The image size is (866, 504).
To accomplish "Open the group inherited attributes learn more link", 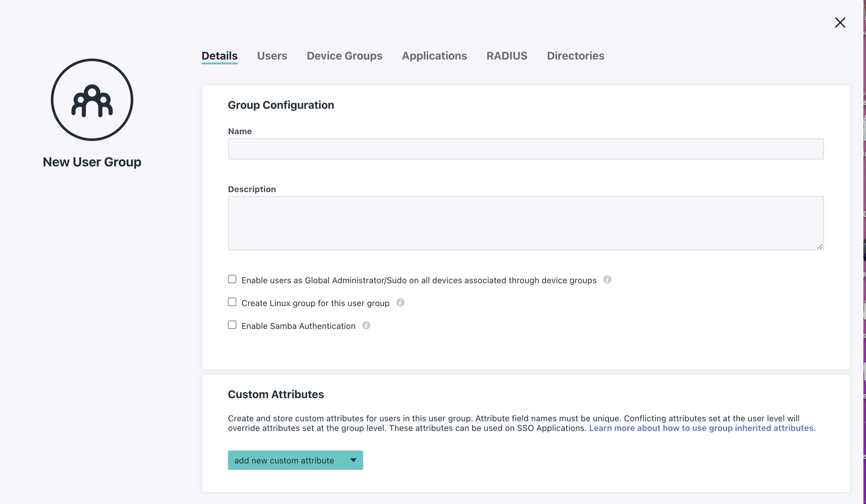I will click(702, 428).
